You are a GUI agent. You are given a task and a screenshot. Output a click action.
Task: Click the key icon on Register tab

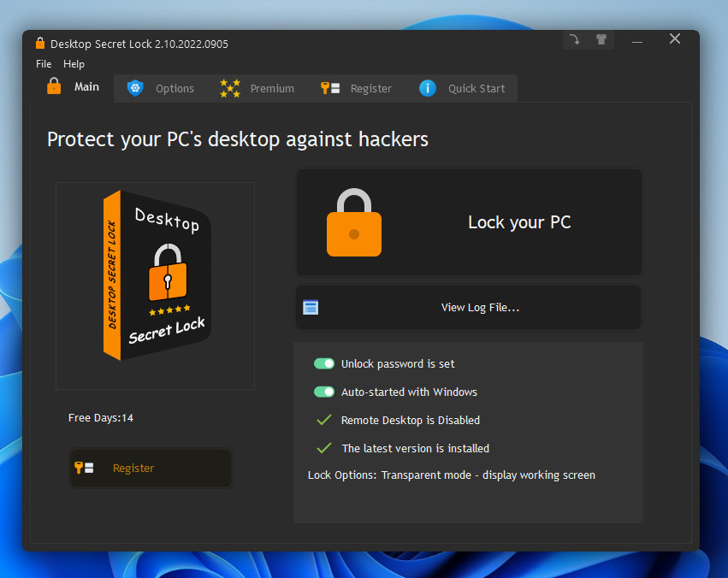[x=330, y=88]
